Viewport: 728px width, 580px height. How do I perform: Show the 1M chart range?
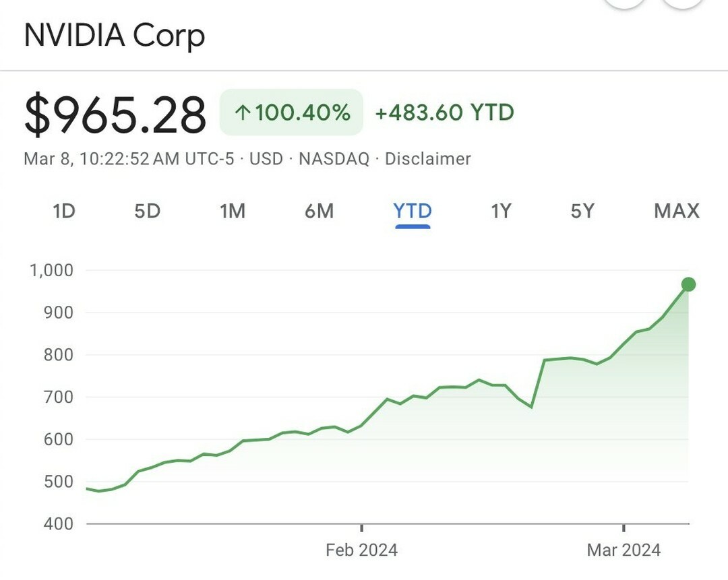[x=232, y=212]
